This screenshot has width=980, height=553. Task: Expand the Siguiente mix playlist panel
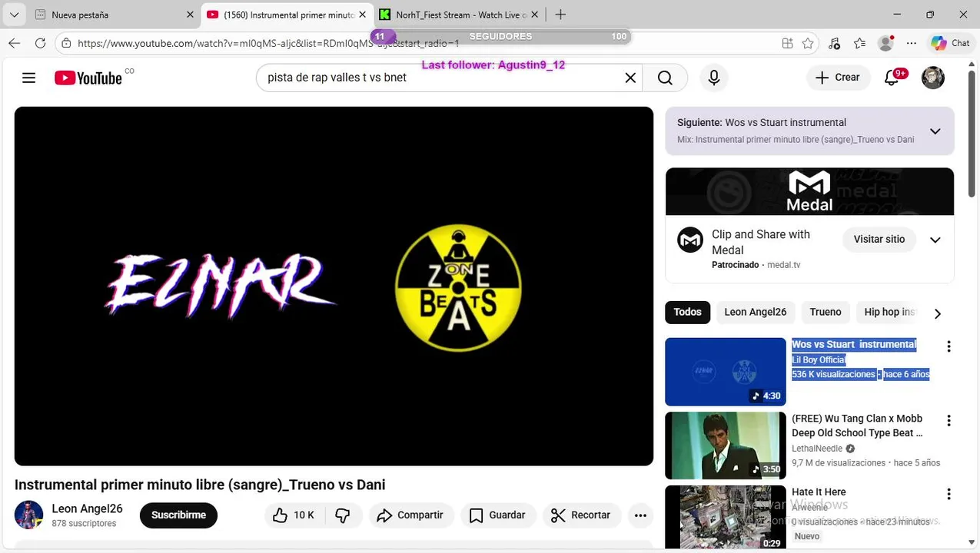935,131
